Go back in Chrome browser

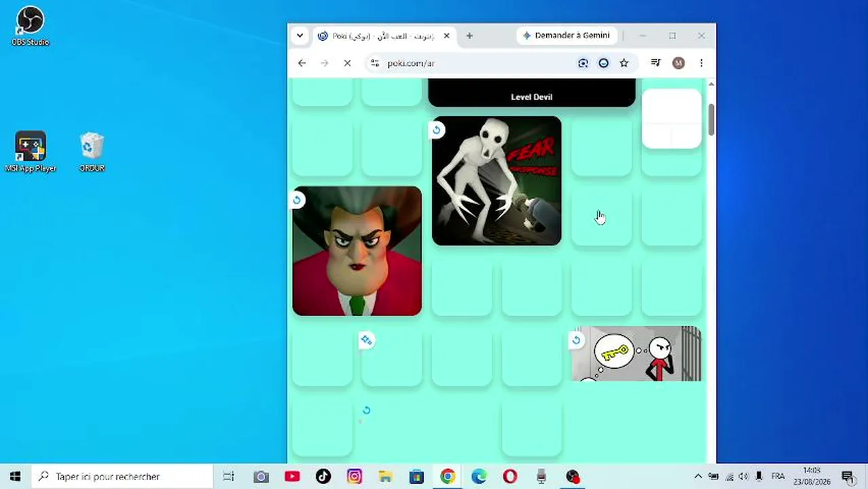pos(302,63)
